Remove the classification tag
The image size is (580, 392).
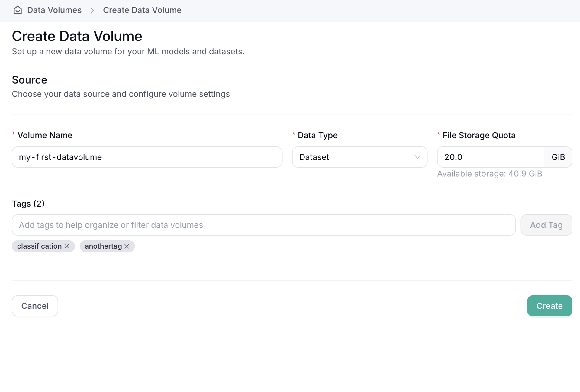click(x=67, y=246)
